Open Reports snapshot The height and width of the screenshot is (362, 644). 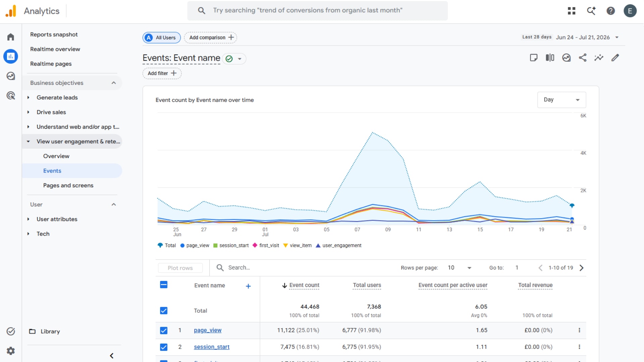(x=54, y=35)
